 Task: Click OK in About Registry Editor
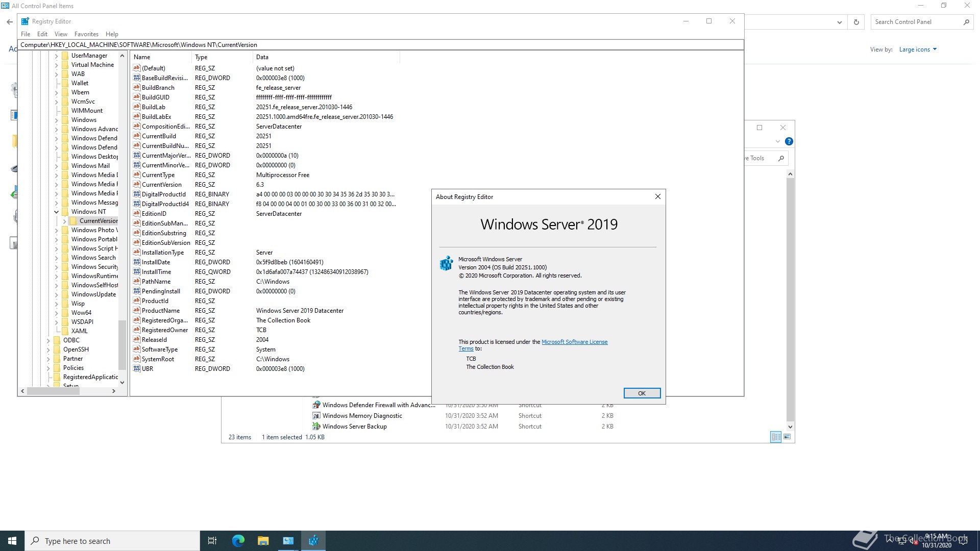click(x=642, y=393)
